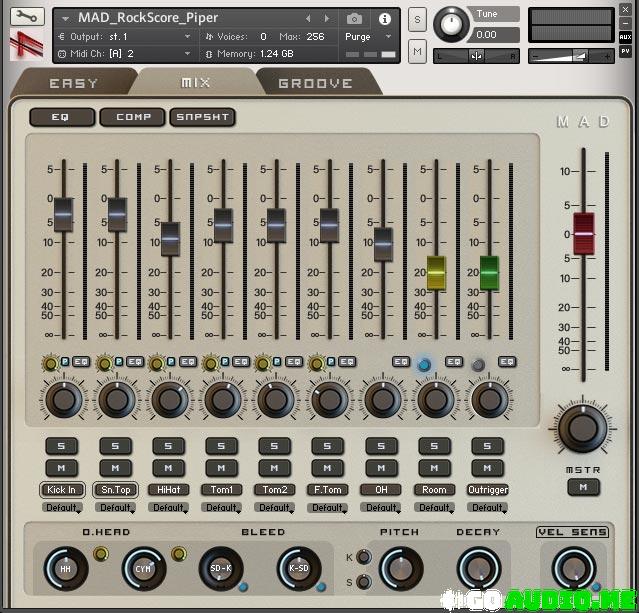Click the P icon on Kick In channel
The image size is (639, 613).
pyautogui.click(x=66, y=362)
